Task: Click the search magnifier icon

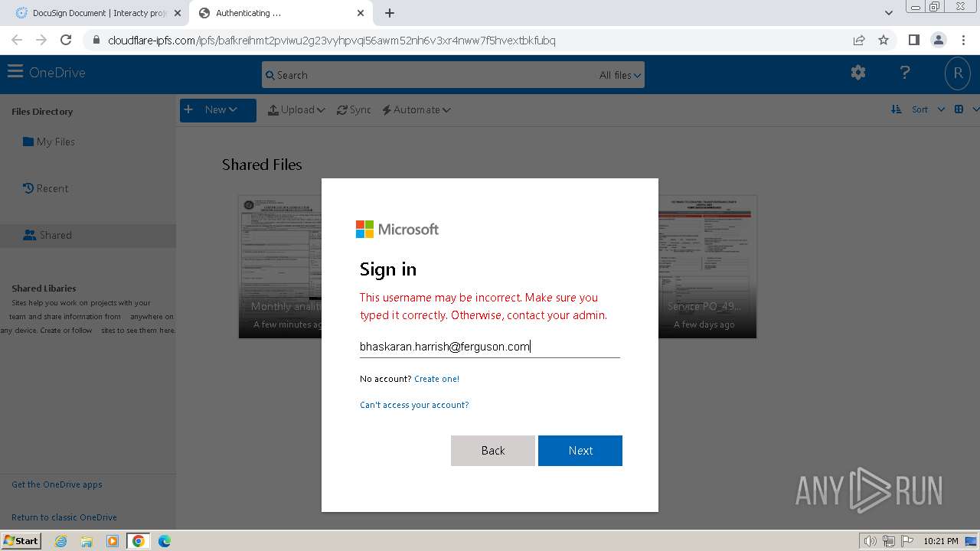Action: point(269,75)
